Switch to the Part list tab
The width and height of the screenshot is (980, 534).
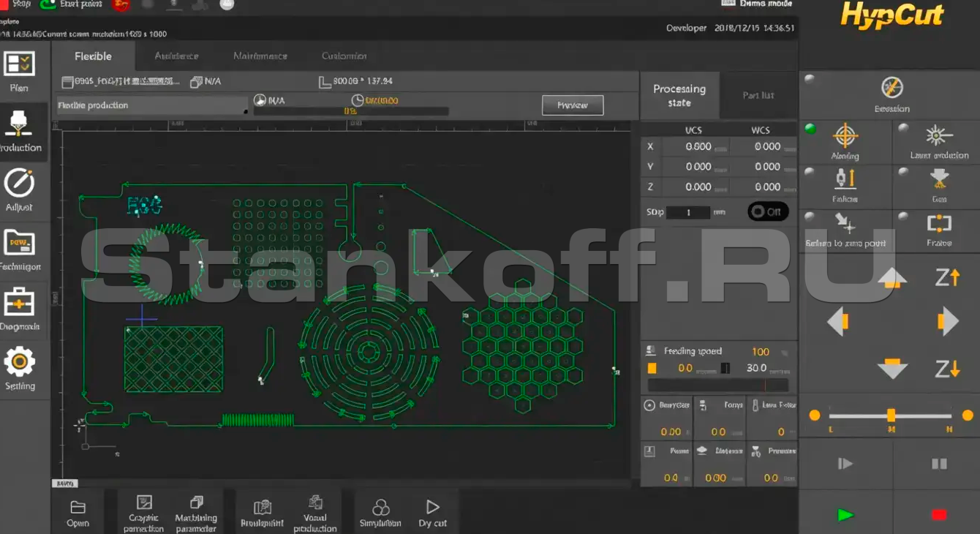click(x=758, y=96)
